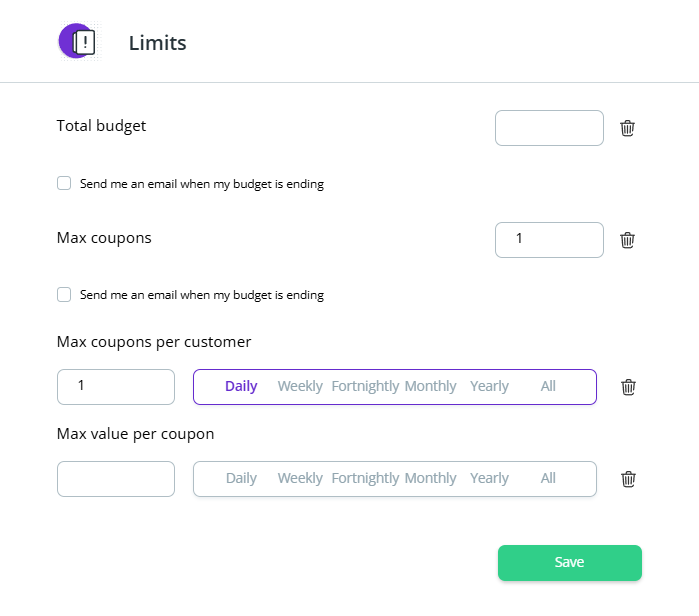Click the Save button
699x616 pixels.
[x=569, y=563]
